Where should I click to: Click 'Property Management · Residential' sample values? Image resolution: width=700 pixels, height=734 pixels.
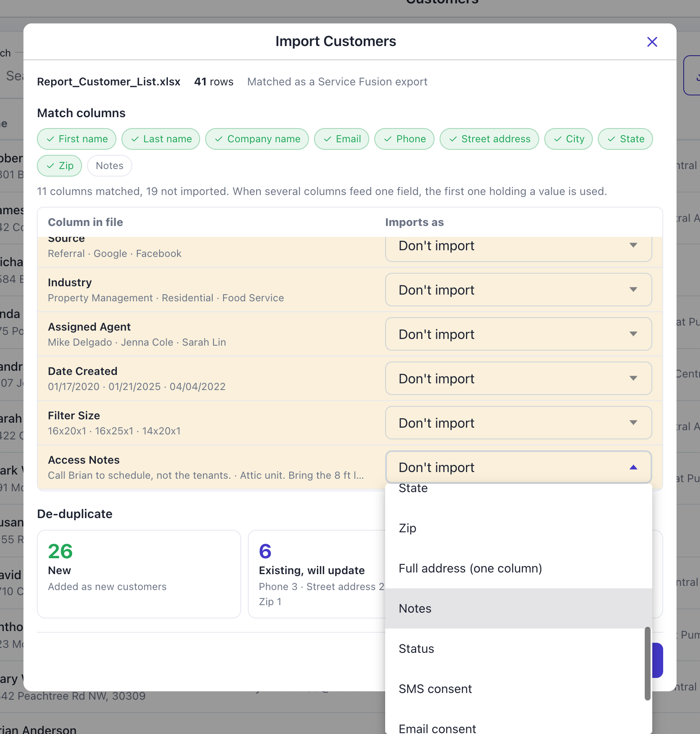[x=166, y=298]
